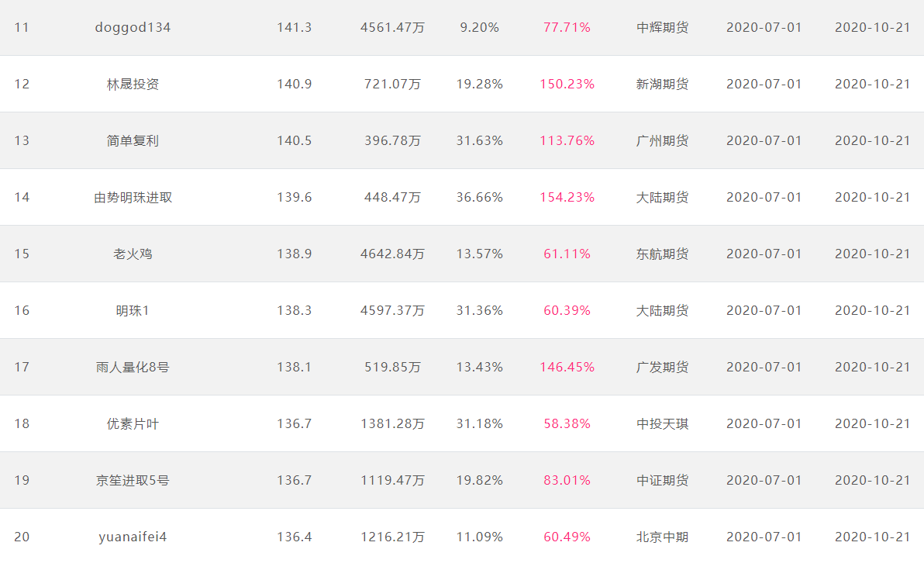Image resolution: width=924 pixels, height=563 pixels.
Task: Select the 雨人量化8号 account name
Action: pos(133,368)
